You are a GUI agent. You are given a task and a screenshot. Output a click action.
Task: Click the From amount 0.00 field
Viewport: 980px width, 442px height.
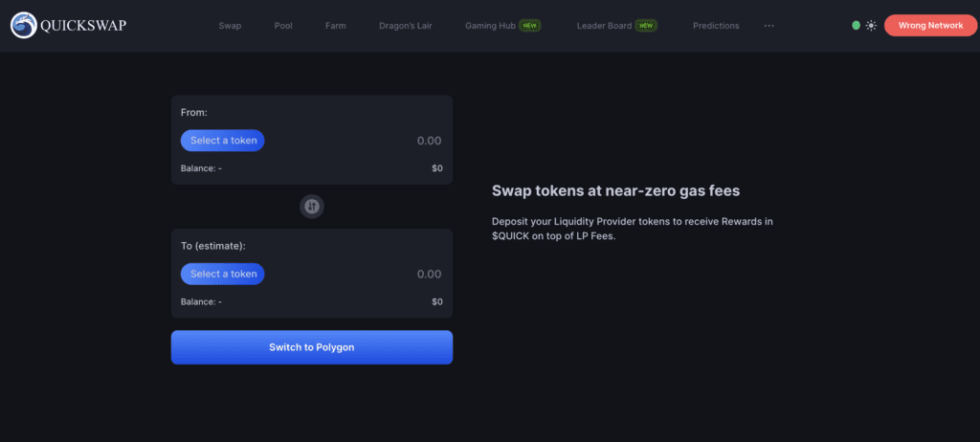[x=430, y=141]
